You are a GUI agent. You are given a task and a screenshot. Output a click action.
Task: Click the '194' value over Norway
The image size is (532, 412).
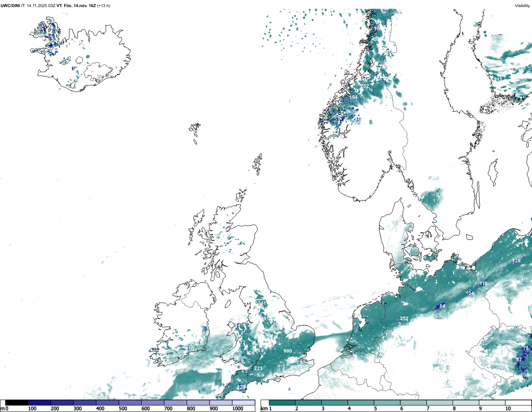point(353,97)
